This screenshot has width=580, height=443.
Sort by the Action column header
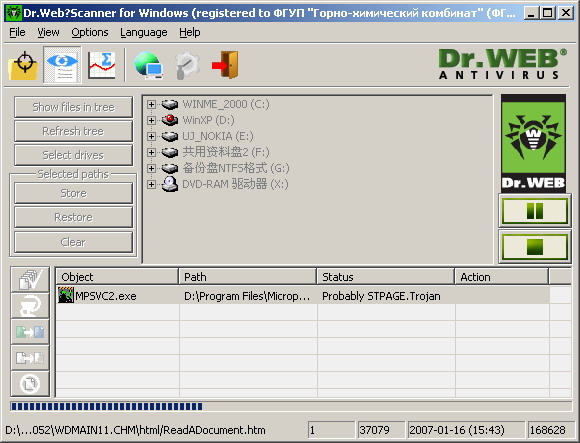click(502, 277)
